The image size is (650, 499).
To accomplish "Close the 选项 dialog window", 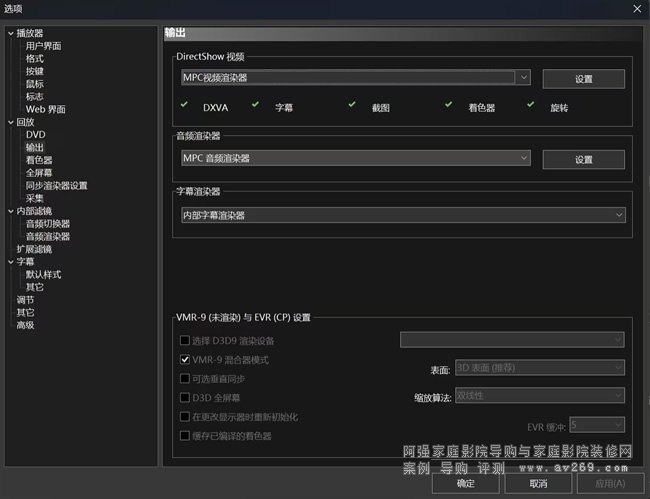I will [636, 8].
